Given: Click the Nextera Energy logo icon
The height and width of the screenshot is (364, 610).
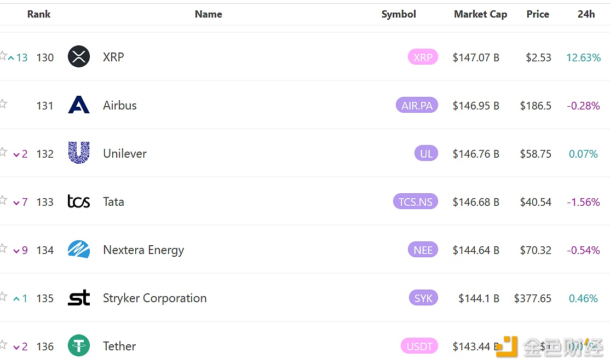Looking at the screenshot, I should pos(79,250).
